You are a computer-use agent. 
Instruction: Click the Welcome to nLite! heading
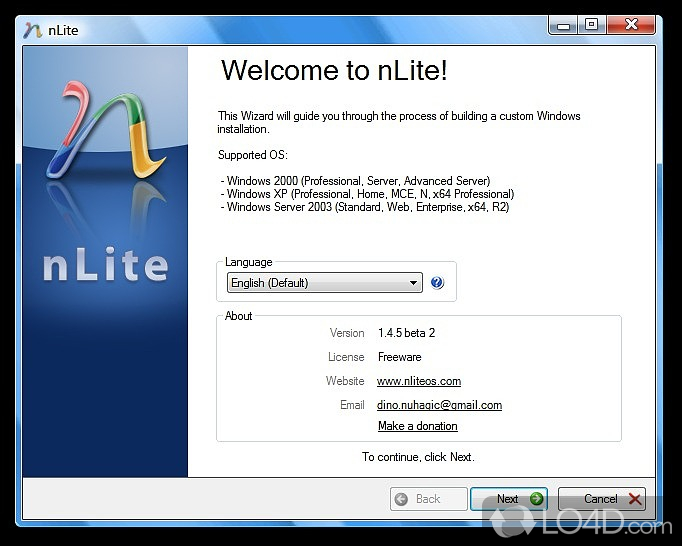click(x=334, y=70)
